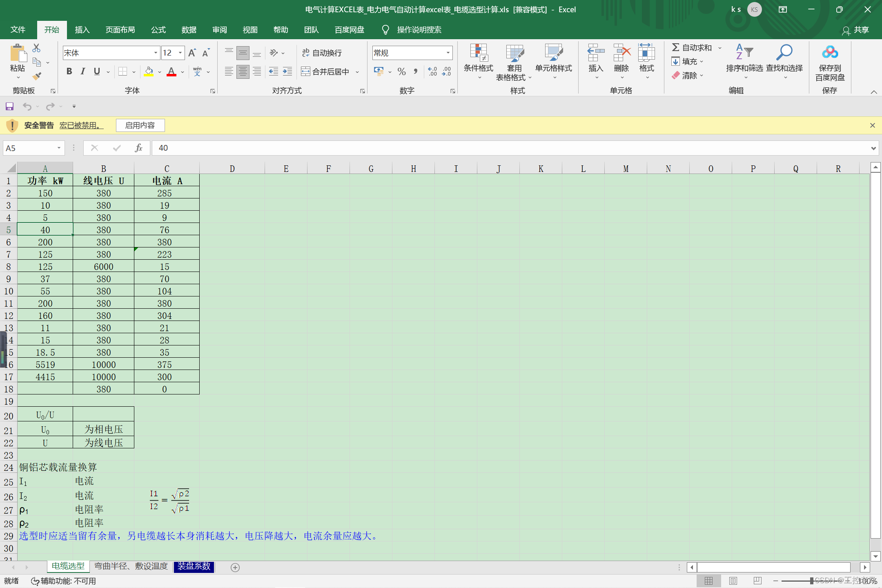
Task: Toggle Bold formatting
Action: pyautogui.click(x=69, y=71)
